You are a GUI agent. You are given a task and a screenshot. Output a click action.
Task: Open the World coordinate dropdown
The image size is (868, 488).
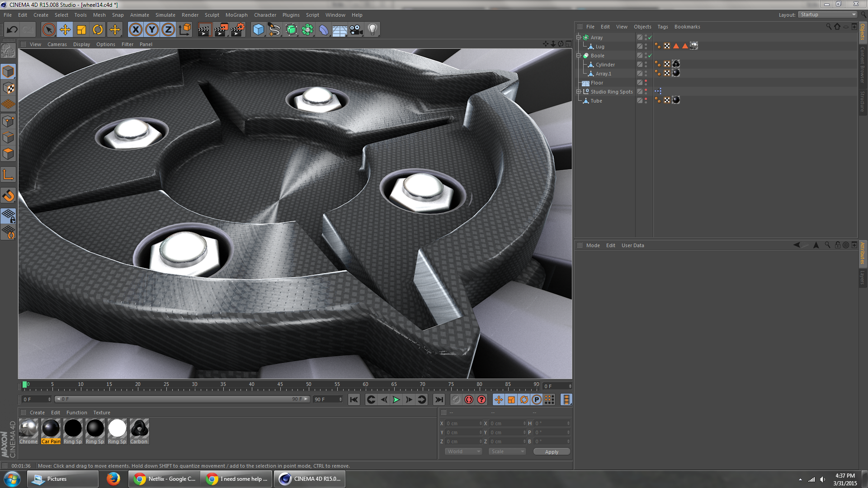point(463,451)
